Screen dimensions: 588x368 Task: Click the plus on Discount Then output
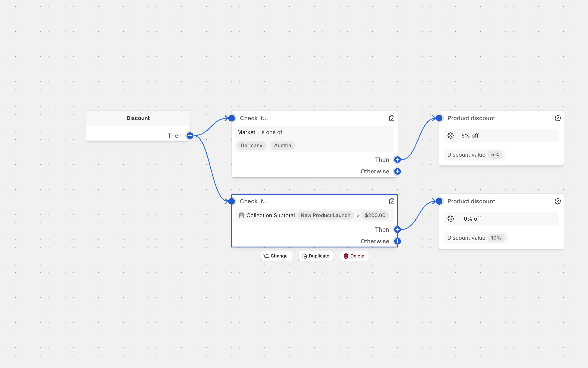[190, 136]
